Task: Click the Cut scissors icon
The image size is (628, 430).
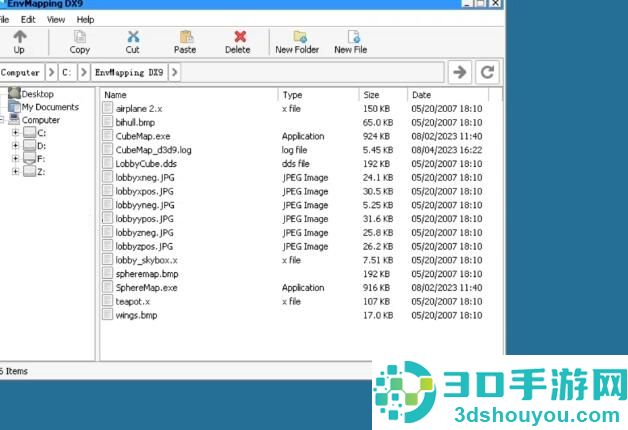Action: tap(133, 37)
